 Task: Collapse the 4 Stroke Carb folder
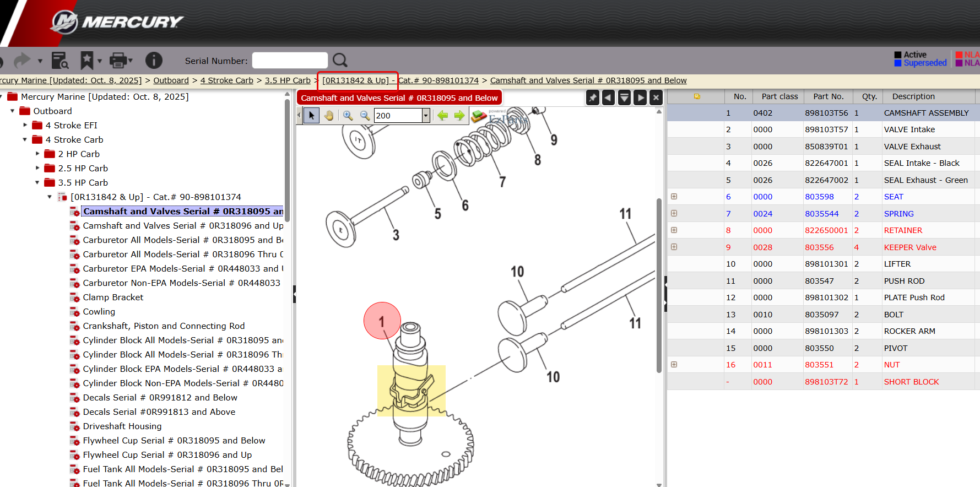point(25,139)
